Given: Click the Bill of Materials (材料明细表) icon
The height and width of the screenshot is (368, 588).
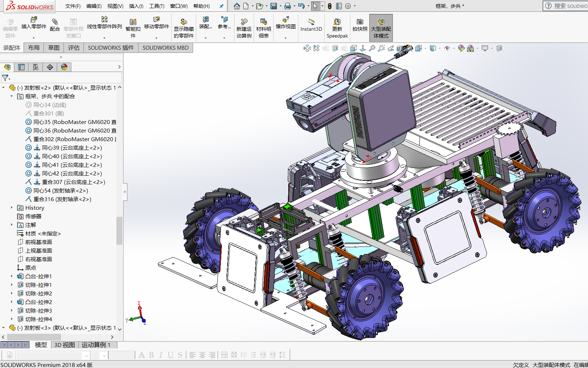Looking at the screenshot, I should click(263, 22).
